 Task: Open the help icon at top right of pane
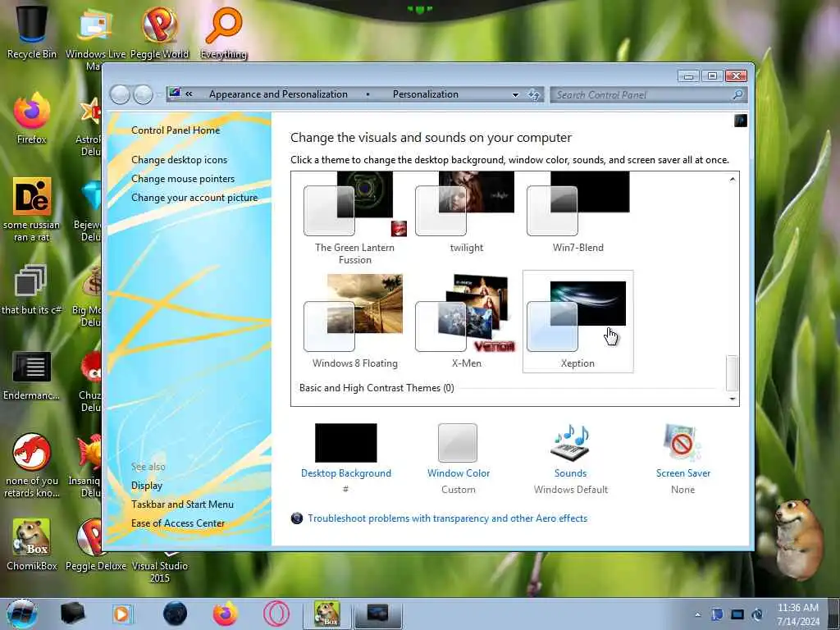(x=741, y=121)
